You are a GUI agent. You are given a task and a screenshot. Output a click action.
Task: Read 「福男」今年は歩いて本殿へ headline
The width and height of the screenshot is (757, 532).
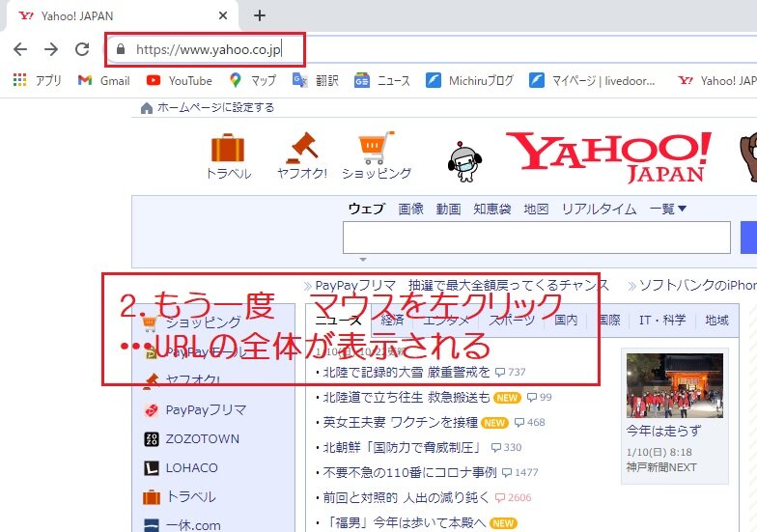click(x=404, y=523)
